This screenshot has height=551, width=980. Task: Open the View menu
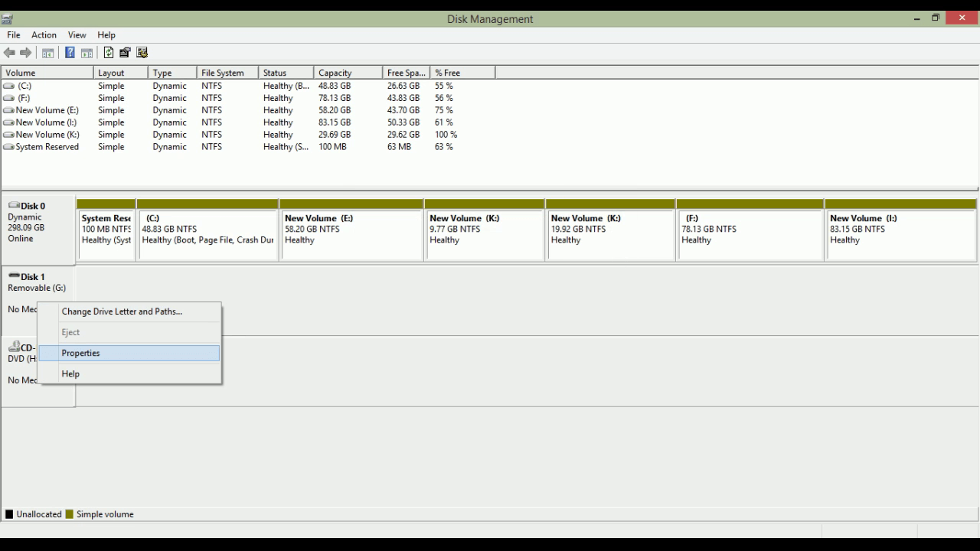pos(77,34)
